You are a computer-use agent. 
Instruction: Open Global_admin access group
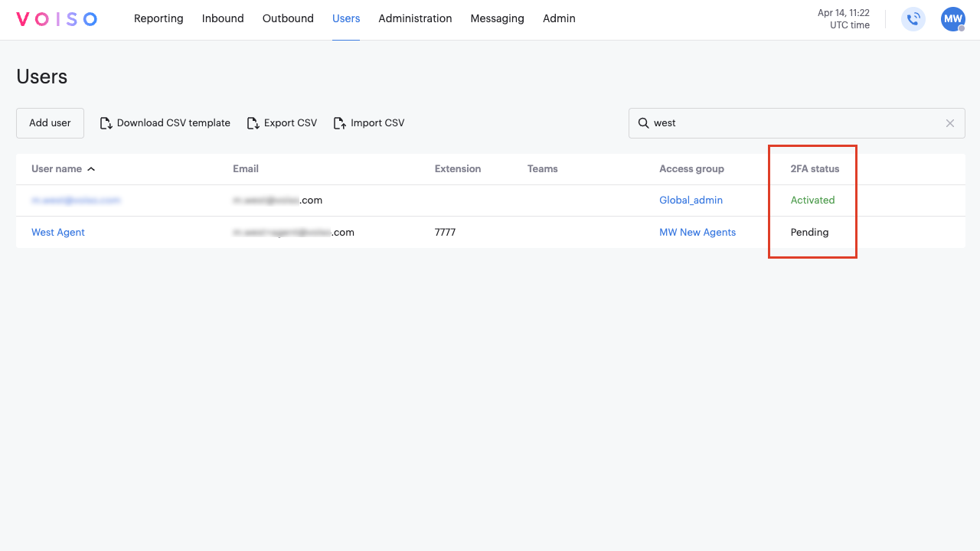pos(691,201)
